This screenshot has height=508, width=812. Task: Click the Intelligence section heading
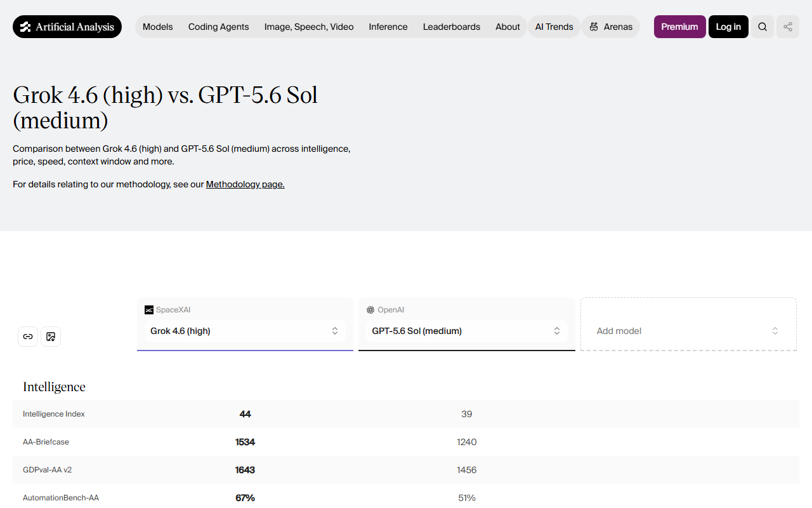[x=54, y=387]
